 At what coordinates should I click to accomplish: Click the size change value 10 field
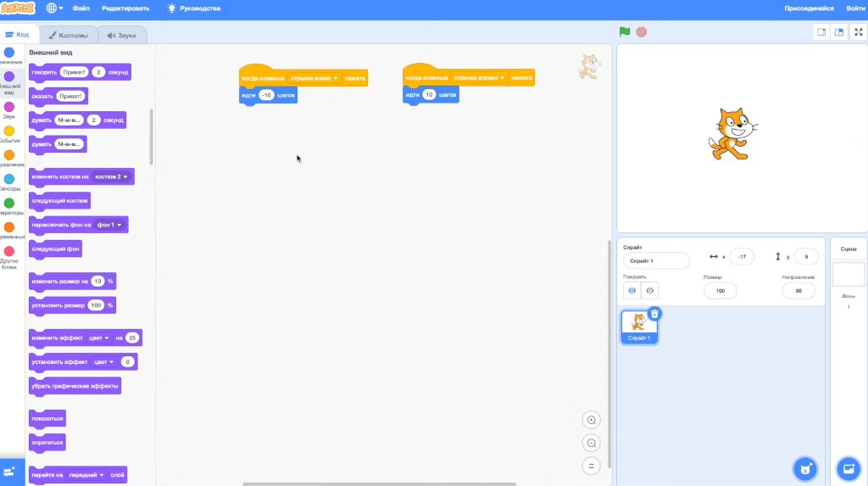[x=98, y=282]
